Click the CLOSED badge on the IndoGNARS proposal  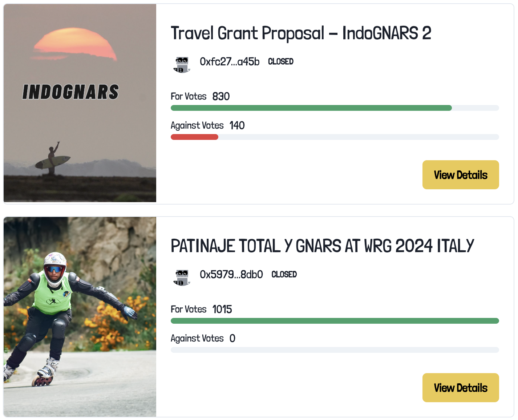tap(281, 62)
